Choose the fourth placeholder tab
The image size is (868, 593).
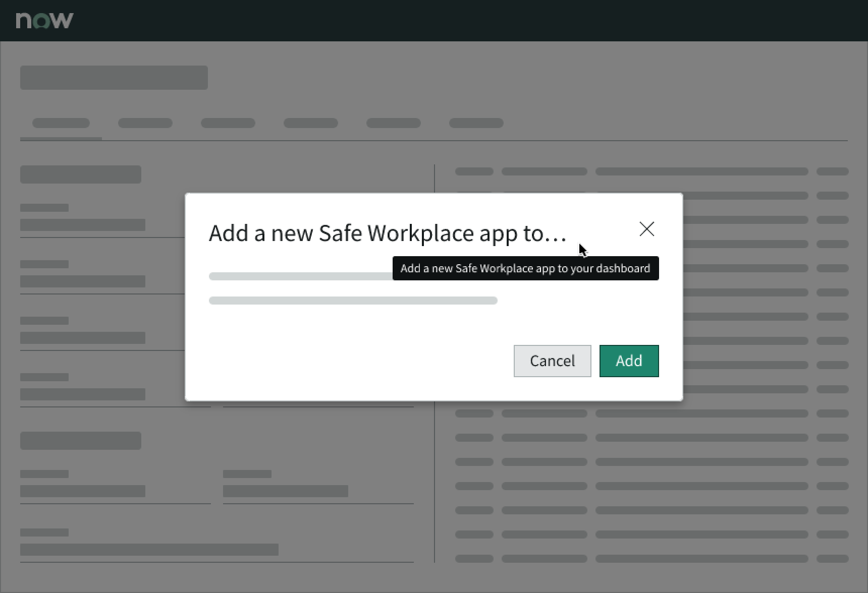coord(311,124)
